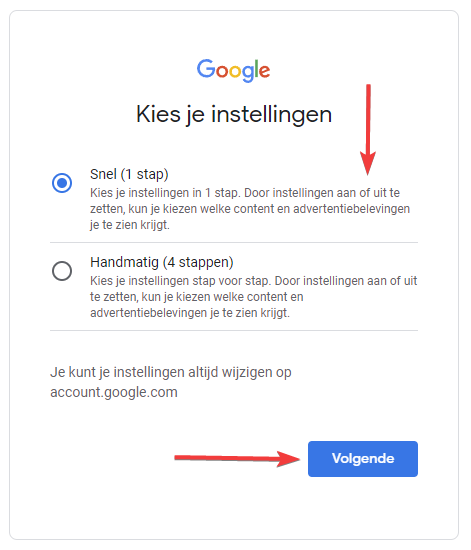Click the yellow letter o in the Google logo

pyautogui.click(x=235, y=71)
